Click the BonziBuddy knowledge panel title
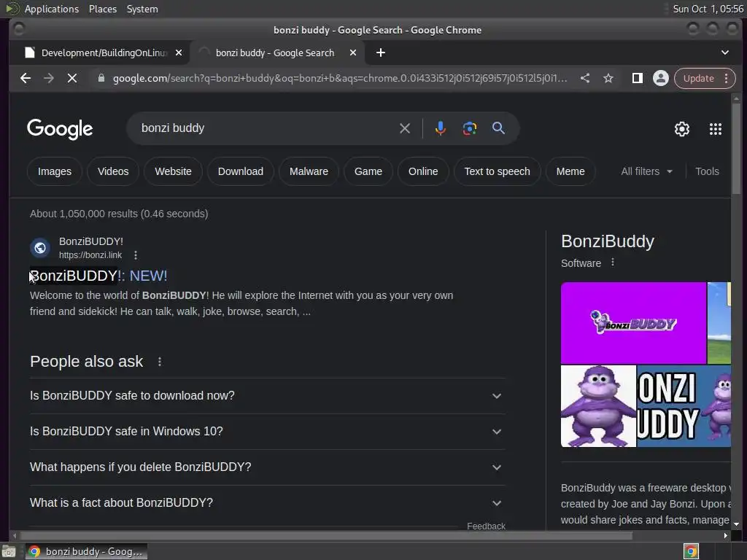This screenshot has width=747, height=560. coord(608,241)
